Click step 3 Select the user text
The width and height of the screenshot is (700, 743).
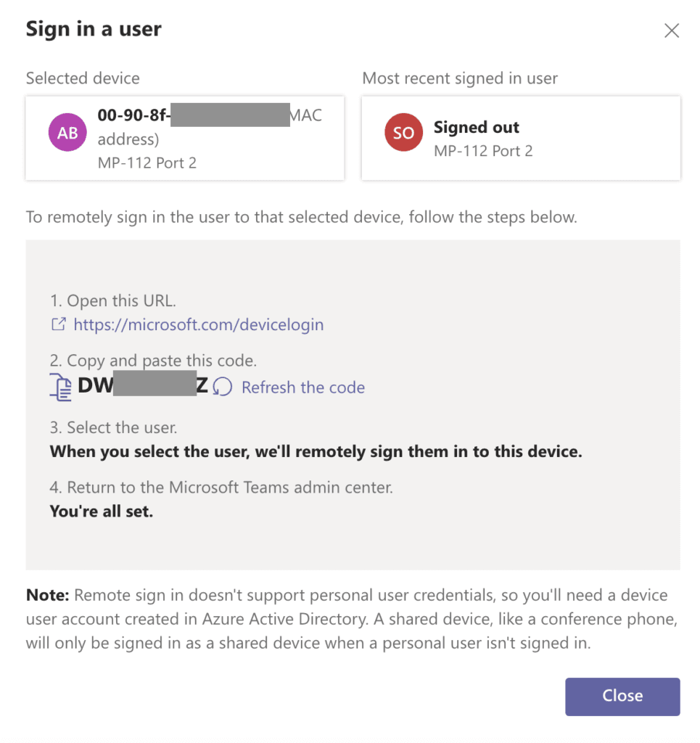pyautogui.click(x=113, y=427)
